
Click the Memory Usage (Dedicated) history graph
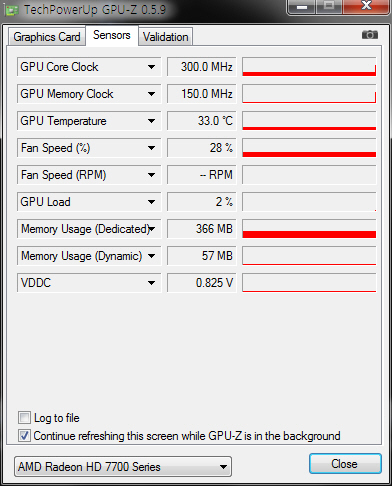coord(309,229)
